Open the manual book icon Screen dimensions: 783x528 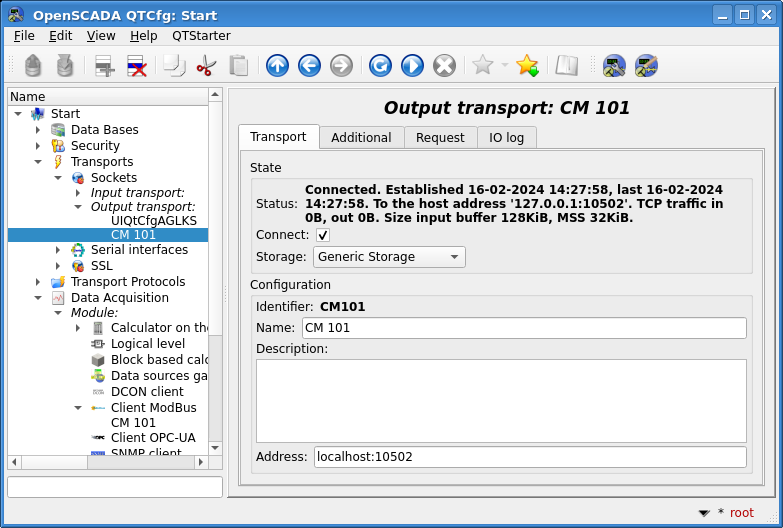(x=567, y=66)
